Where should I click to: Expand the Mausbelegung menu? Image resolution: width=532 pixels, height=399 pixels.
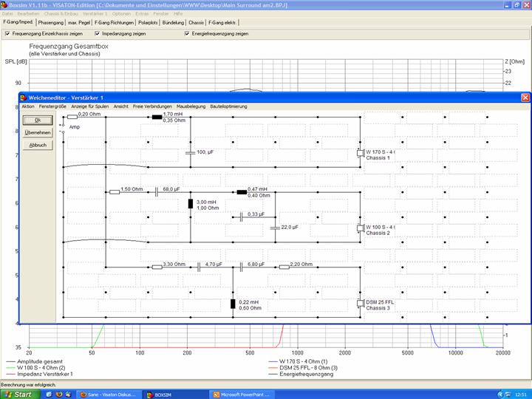pyautogui.click(x=191, y=106)
